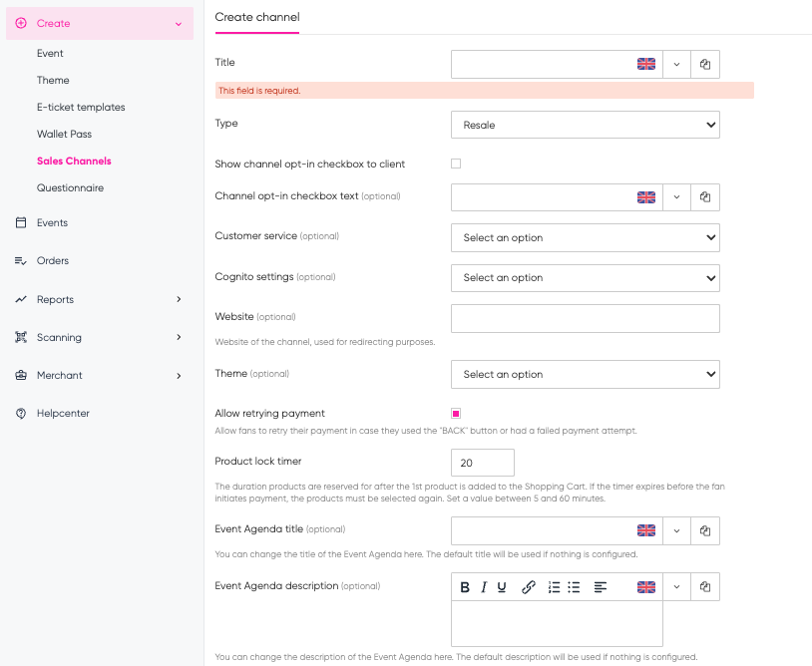Open the Theme select dropdown
This screenshot has width=812, height=666.
pos(585,374)
